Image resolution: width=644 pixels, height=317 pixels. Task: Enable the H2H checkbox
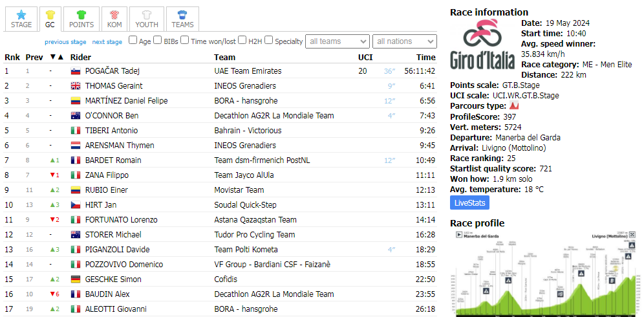coord(243,40)
